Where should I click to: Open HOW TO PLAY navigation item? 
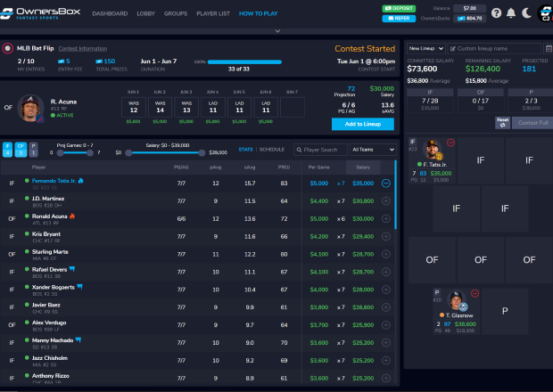[x=258, y=13]
